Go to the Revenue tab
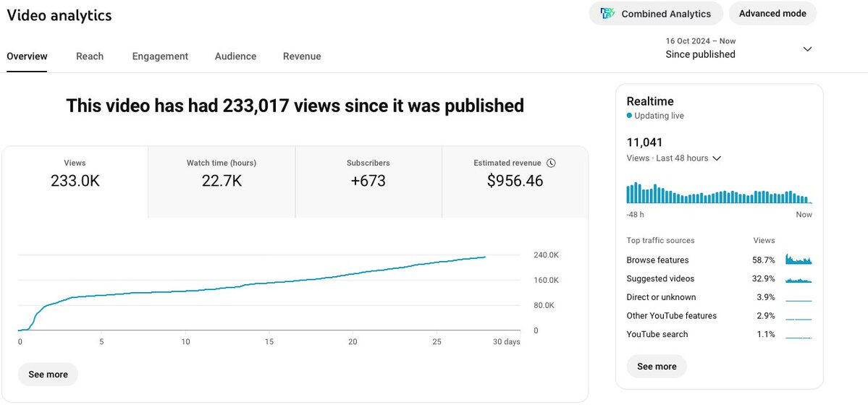The image size is (868, 410). (x=302, y=56)
